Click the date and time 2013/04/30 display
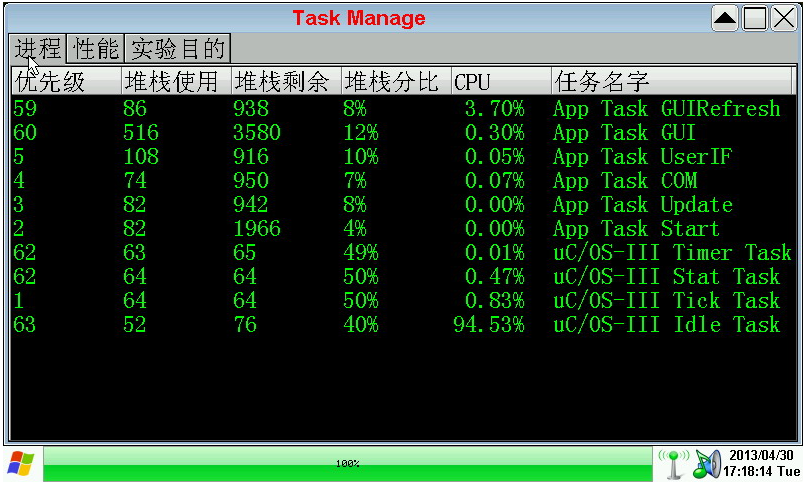Viewport: 809px width, 485px height. 761,463
